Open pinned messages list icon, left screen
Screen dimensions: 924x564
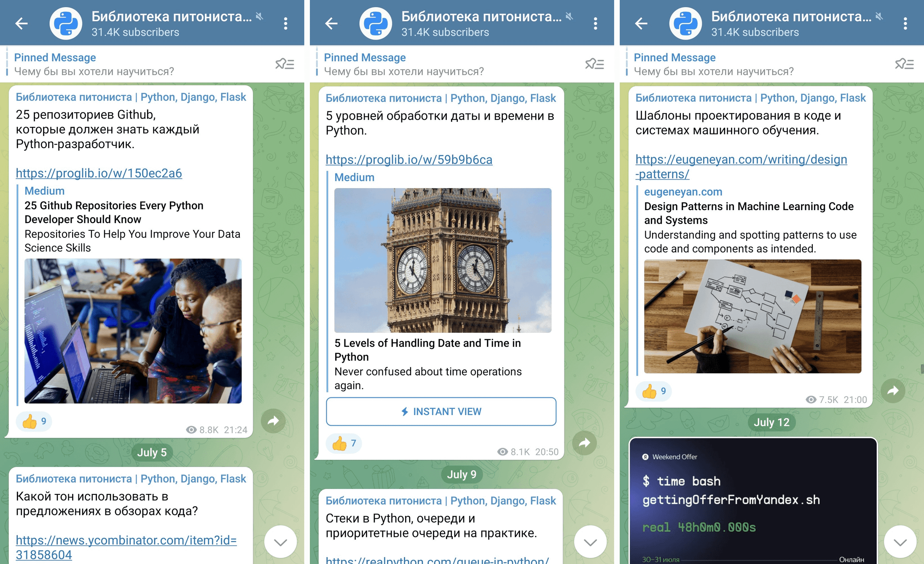point(285,64)
